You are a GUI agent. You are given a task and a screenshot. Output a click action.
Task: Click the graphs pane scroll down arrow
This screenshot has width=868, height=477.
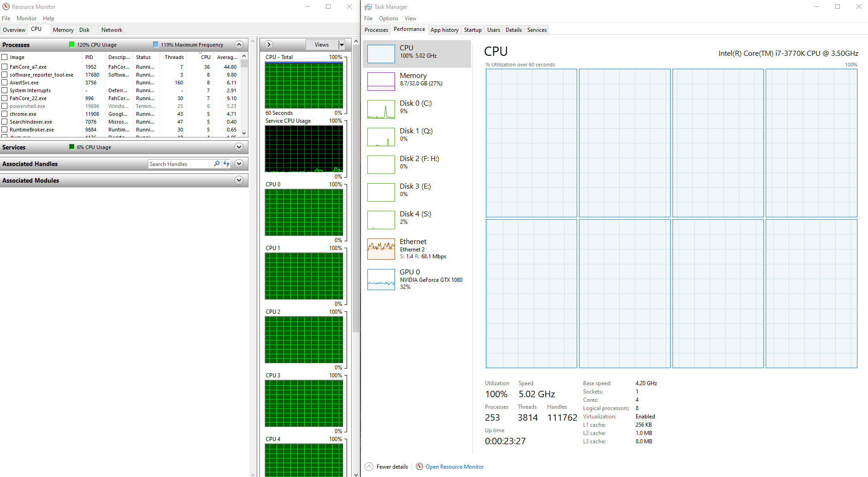click(x=356, y=474)
